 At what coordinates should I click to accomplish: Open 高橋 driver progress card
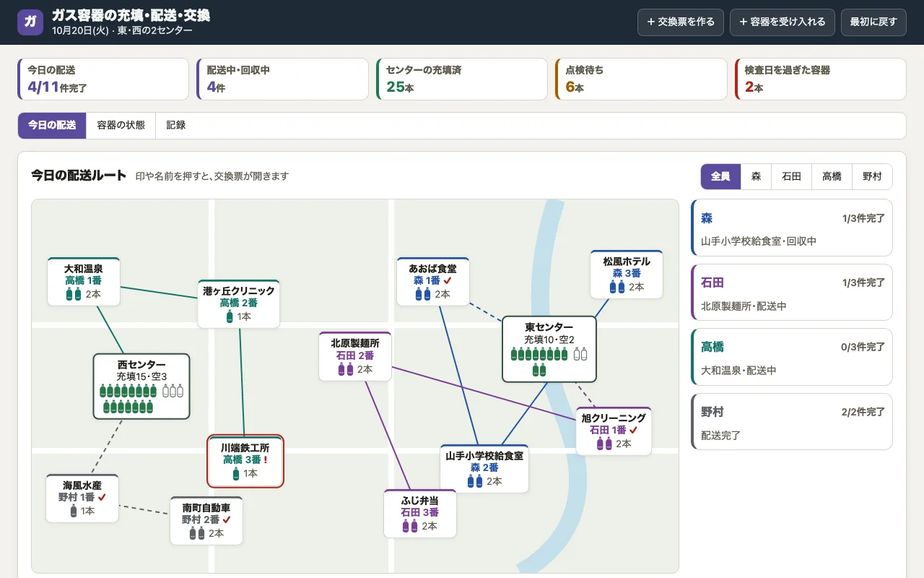point(792,358)
